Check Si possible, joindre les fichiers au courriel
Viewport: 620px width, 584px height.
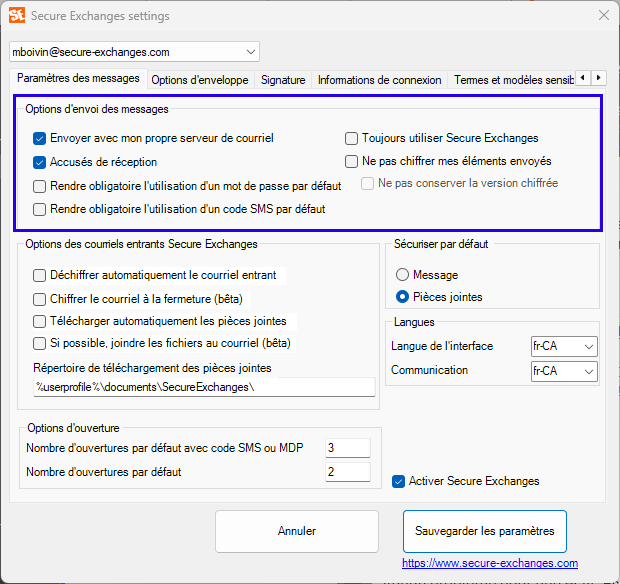40,343
